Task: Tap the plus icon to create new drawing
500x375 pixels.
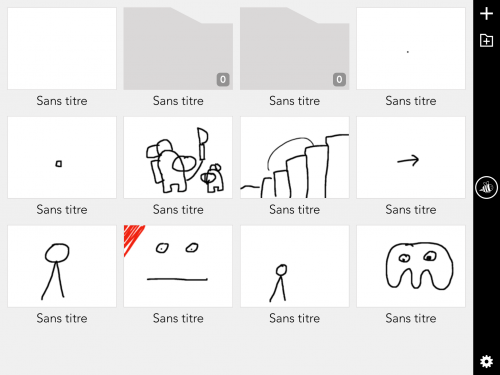Action: coord(486,14)
